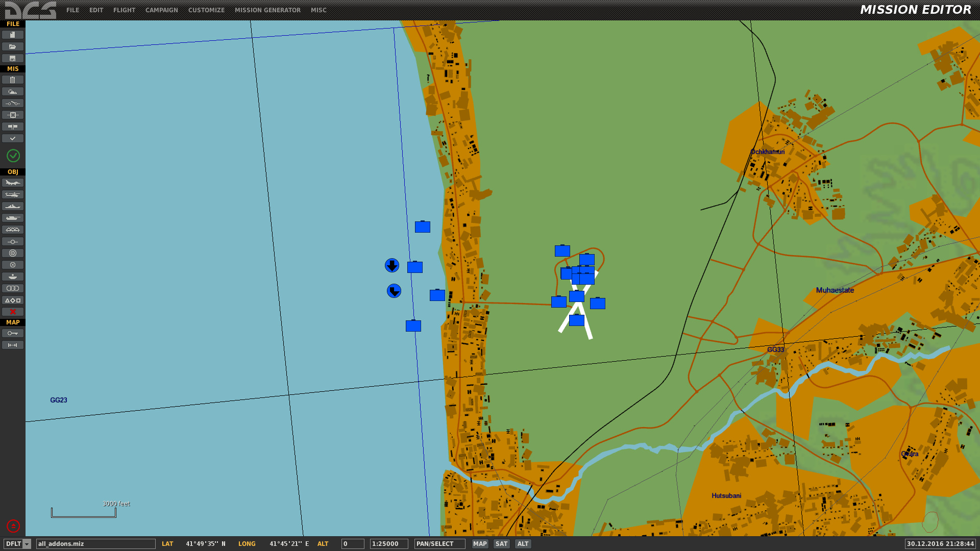This screenshot has height=551, width=980.
Task: Select the ship group tool
Action: pos(12,206)
